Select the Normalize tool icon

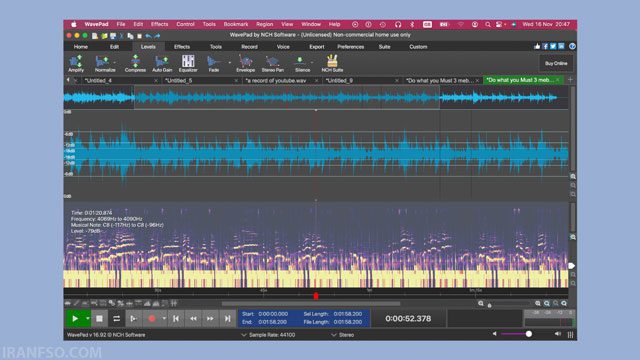(x=102, y=61)
